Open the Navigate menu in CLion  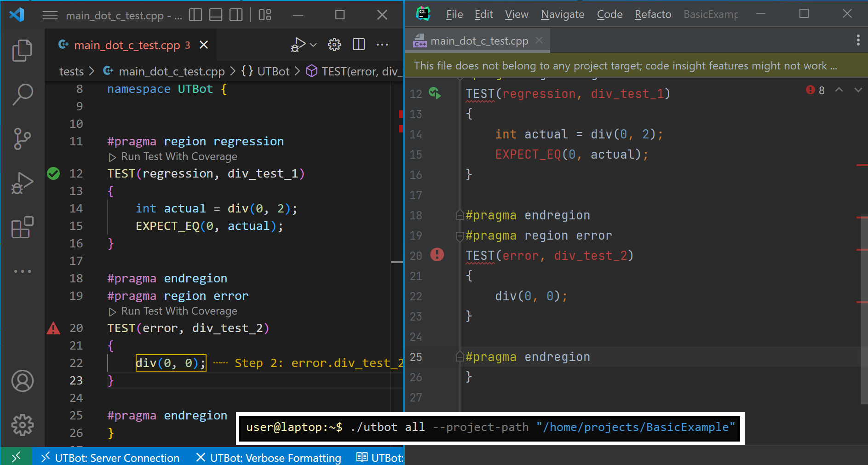pos(563,14)
